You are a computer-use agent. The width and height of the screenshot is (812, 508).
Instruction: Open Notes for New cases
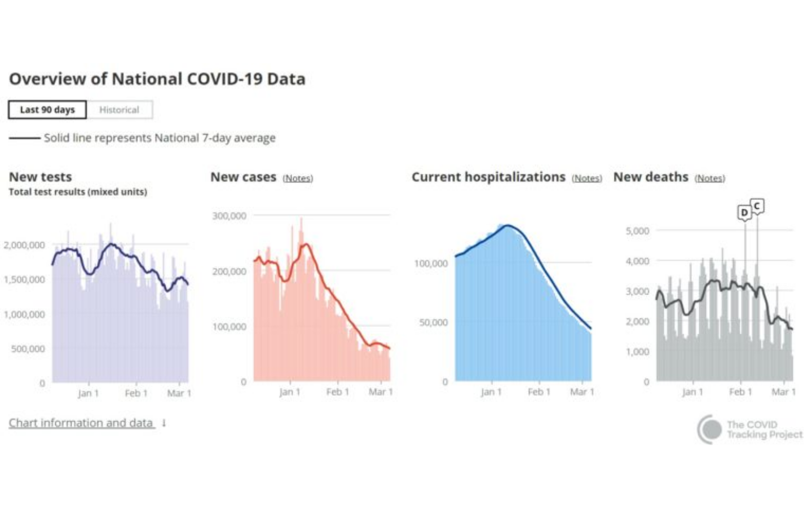pos(298,178)
